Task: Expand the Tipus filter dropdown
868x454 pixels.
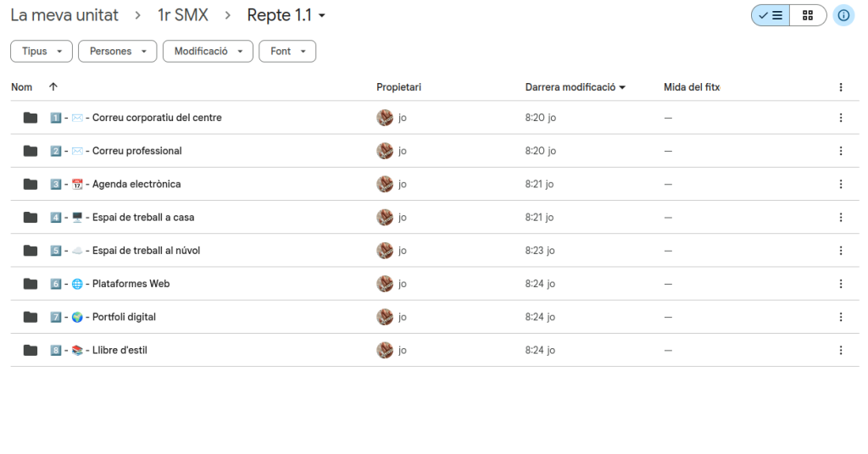Action: (42, 52)
